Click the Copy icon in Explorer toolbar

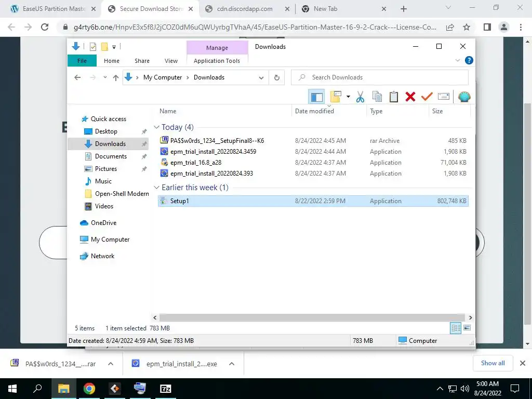click(377, 97)
